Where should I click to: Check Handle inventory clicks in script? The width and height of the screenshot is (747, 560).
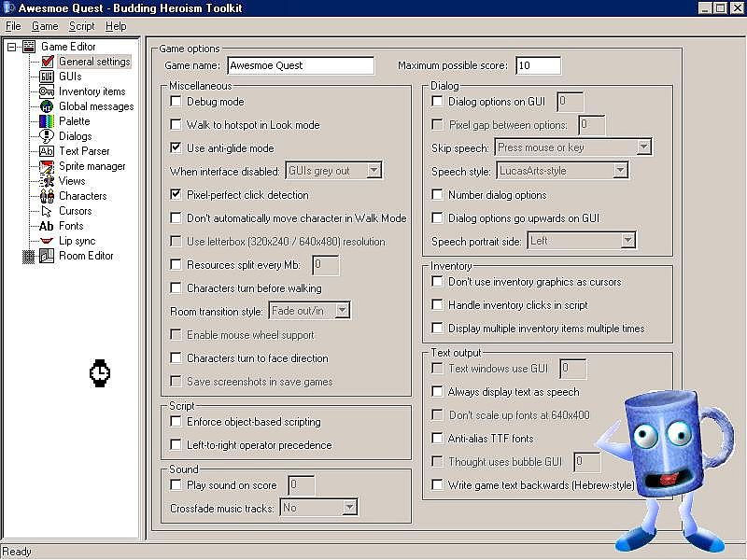tap(437, 305)
